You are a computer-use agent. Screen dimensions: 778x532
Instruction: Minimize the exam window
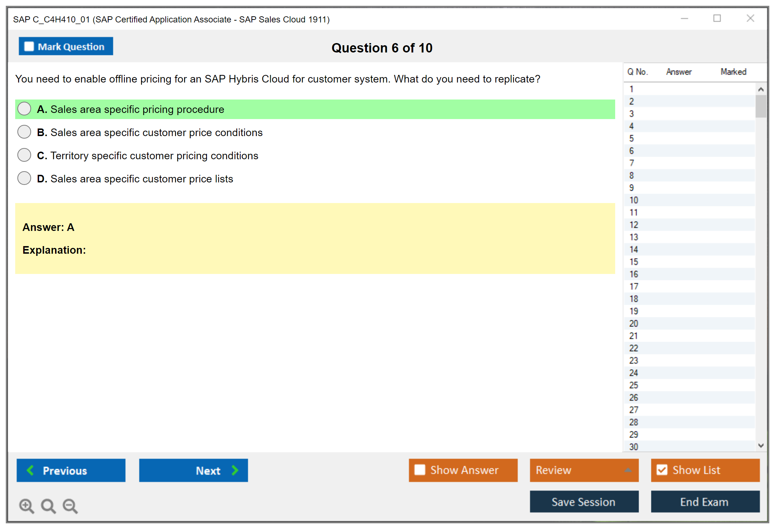pyautogui.click(x=684, y=18)
